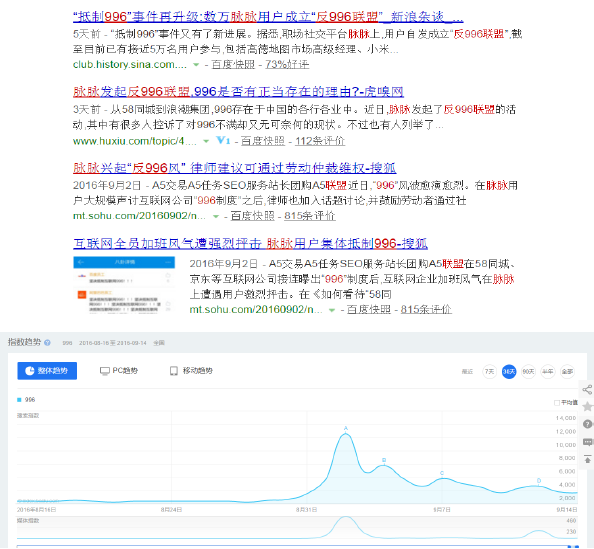Select the 整体趋势 tab
The image size is (594, 549).
47,371
